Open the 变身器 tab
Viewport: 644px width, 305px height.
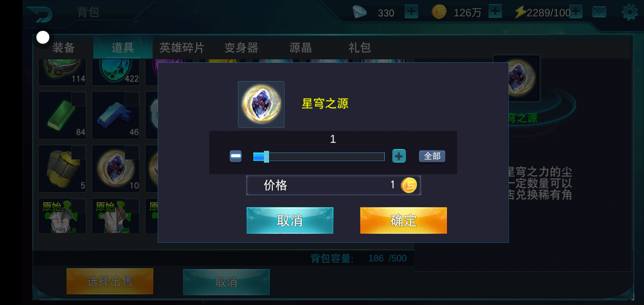pos(241,47)
